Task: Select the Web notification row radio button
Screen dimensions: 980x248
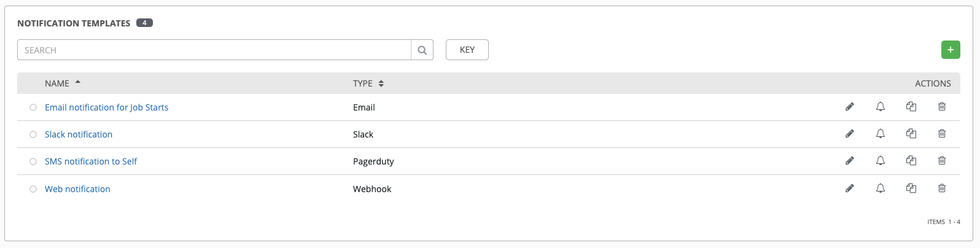Action: tap(33, 189)
